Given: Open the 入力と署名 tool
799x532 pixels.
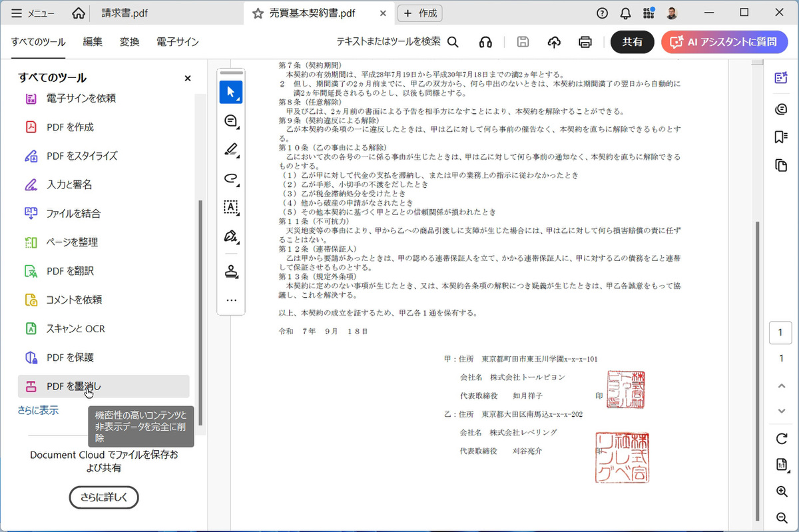Looking at the screenshot, I should (103, 184).
